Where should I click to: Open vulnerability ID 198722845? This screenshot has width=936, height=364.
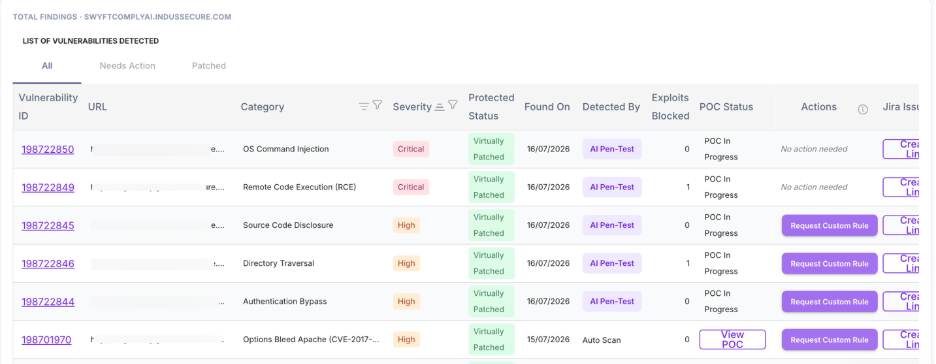coord(48,226)
